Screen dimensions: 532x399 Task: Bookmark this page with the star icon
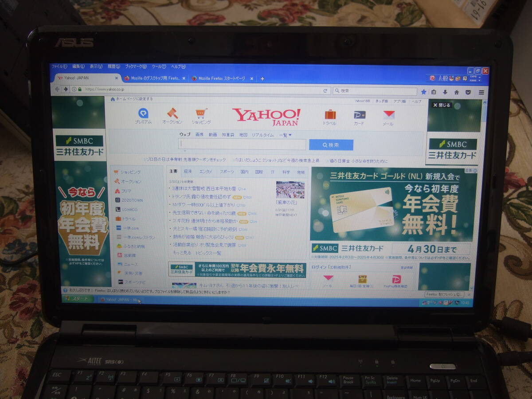pyautogui.click(x=423, y=92)
